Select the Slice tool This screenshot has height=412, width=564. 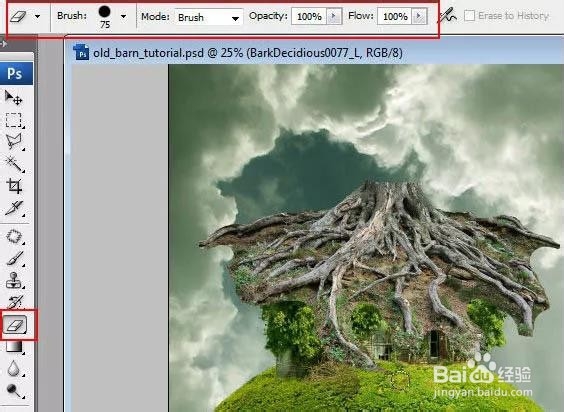[14, 209]
